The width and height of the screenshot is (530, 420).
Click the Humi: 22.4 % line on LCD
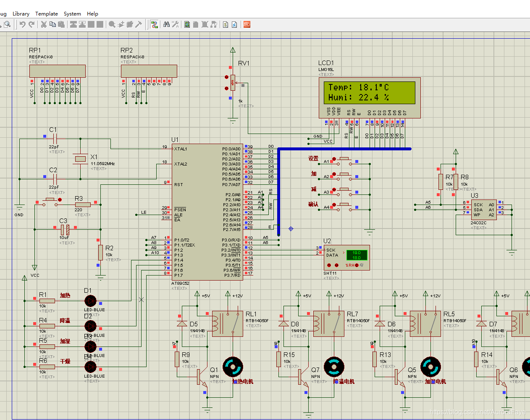click(358, 97)
